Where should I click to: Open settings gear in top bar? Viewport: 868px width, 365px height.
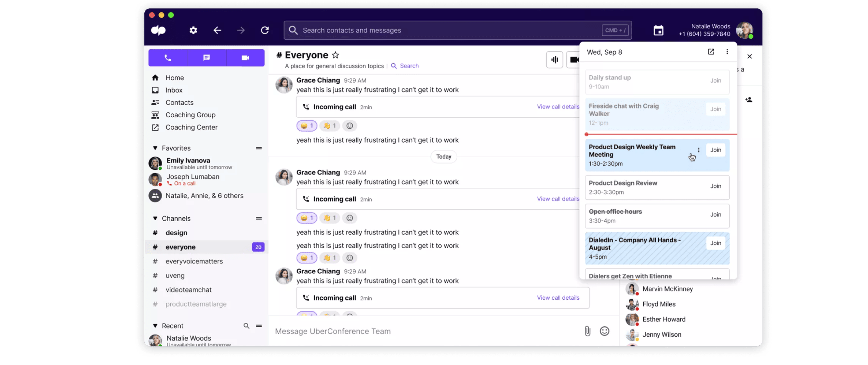click(x=193, y=30)
